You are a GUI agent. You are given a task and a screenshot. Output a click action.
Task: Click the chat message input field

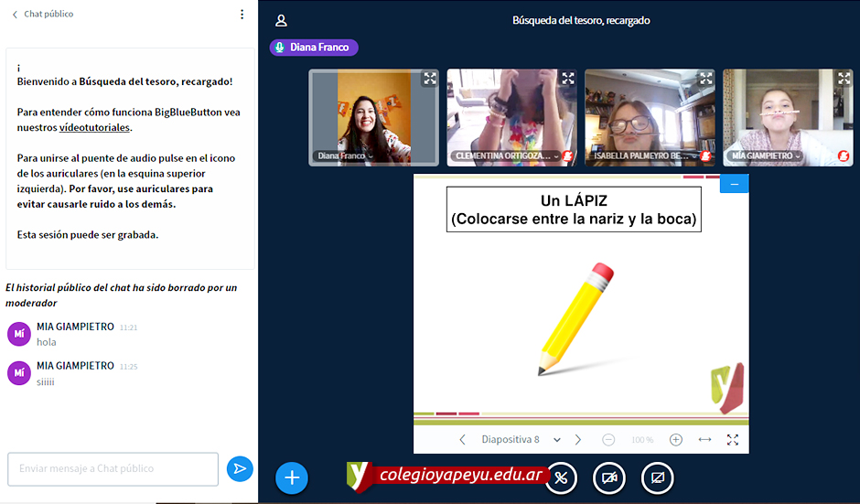pyautogui.click(x=113, y=468)
